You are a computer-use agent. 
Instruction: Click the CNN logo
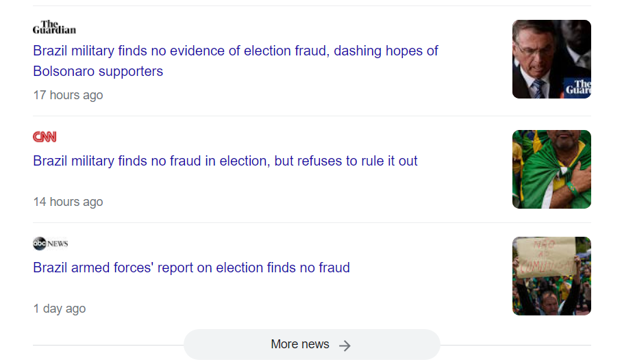pos(45,137)
